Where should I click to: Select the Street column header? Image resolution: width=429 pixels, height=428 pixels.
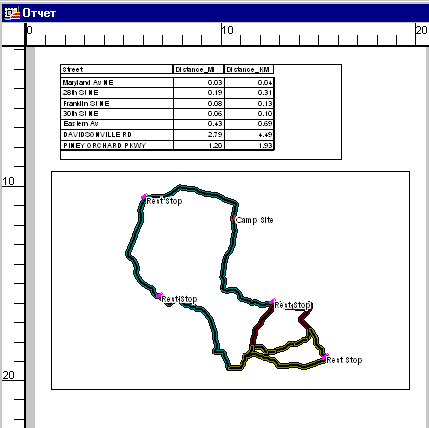[x=117, y=69]
